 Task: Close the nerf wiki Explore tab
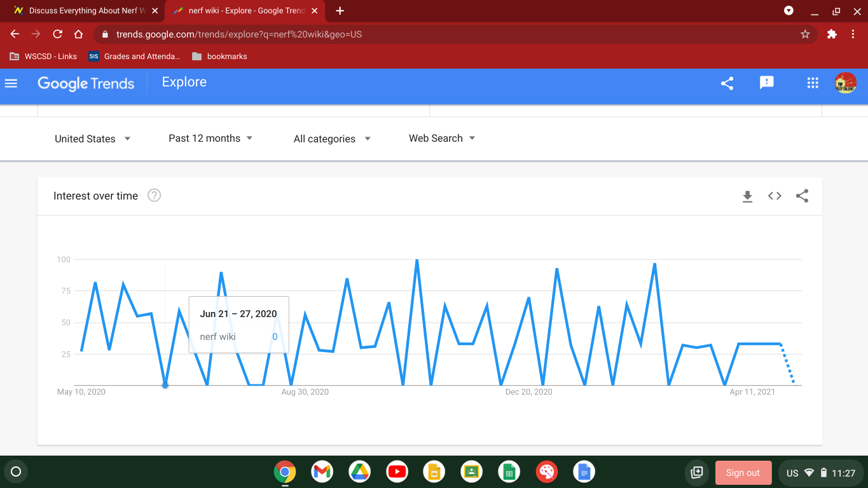pyautogui.click(x=315, y=11)
